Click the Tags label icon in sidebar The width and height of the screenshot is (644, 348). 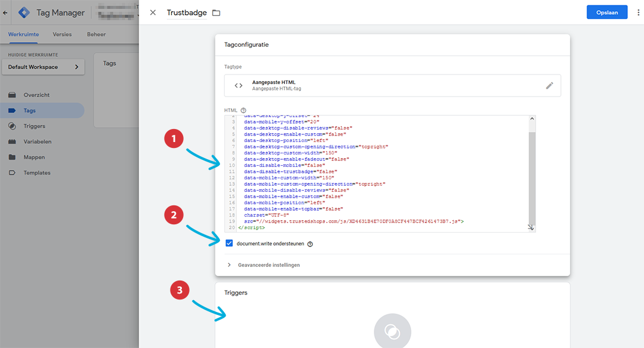pyautogui.click(x=12, y=111)
